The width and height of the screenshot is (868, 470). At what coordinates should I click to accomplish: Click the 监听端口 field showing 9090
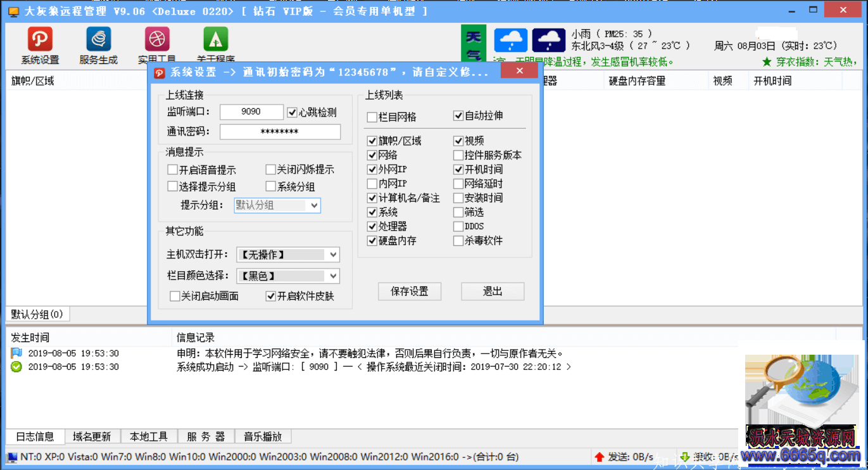pos(251,111)
